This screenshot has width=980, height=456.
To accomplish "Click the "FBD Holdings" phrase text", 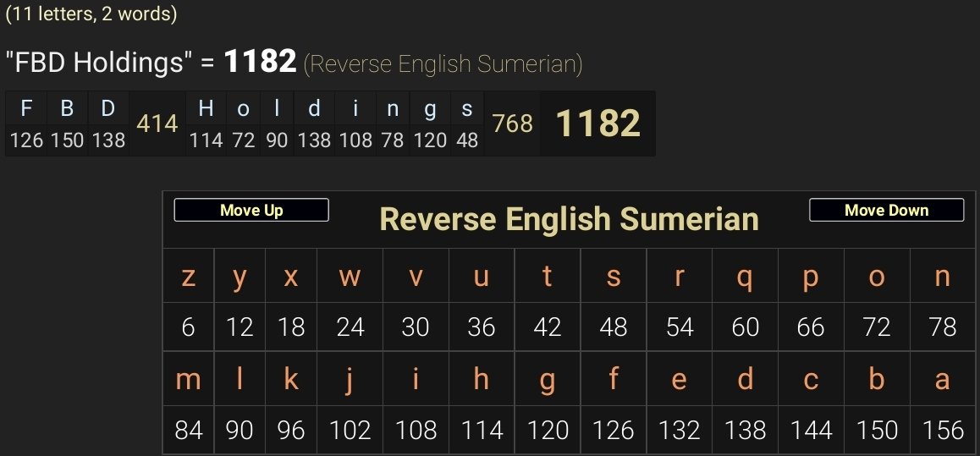I will [x=98, y=63].
